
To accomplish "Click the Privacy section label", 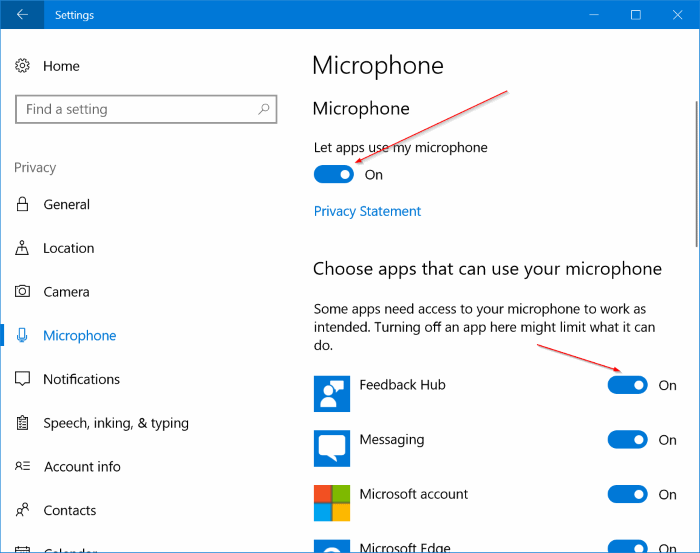I will (x=35, y=168).
